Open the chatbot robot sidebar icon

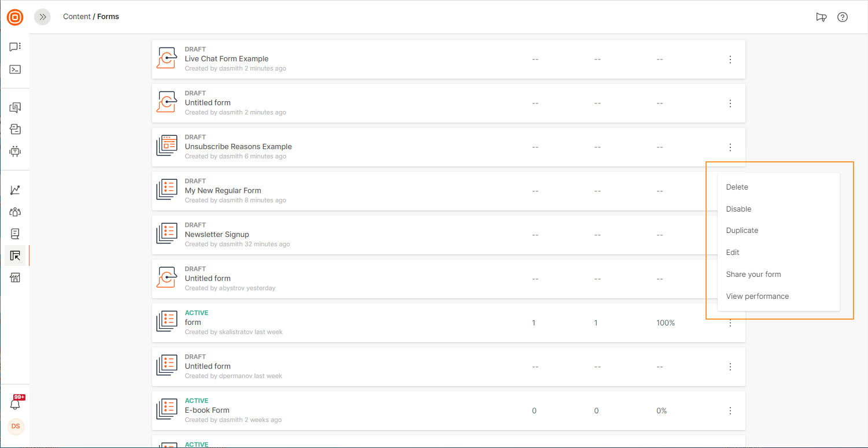click(x=15, y=151)
